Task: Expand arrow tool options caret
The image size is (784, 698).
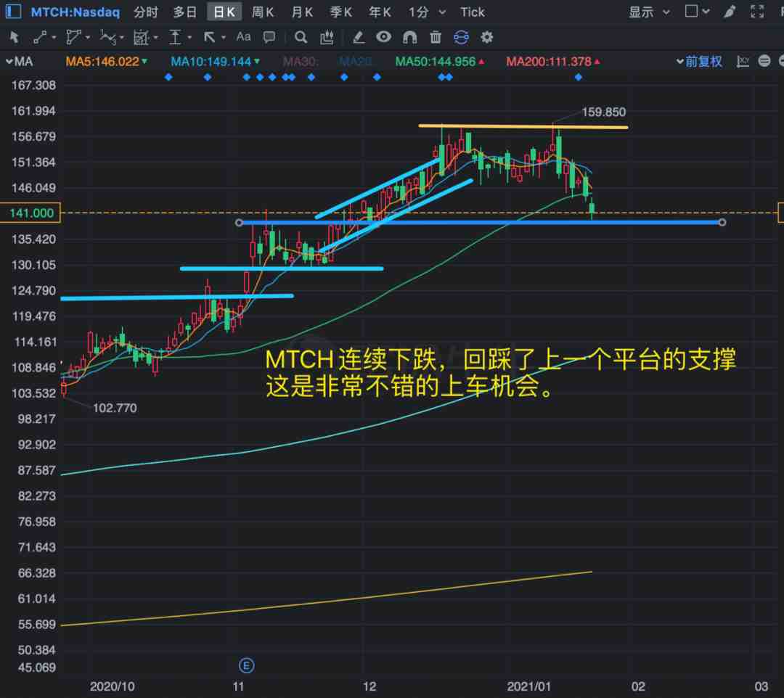Action: coord(224,38)
